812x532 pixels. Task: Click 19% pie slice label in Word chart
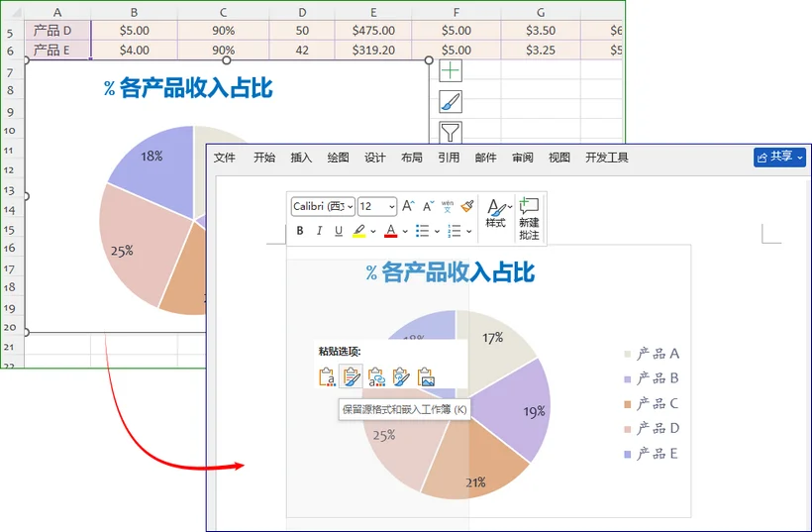(534, 412)
